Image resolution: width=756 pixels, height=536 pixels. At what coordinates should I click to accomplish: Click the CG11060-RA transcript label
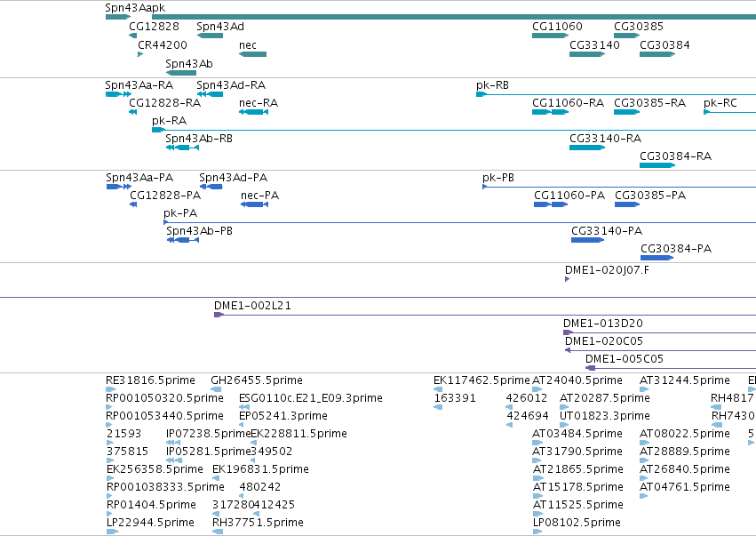[568, 103]
